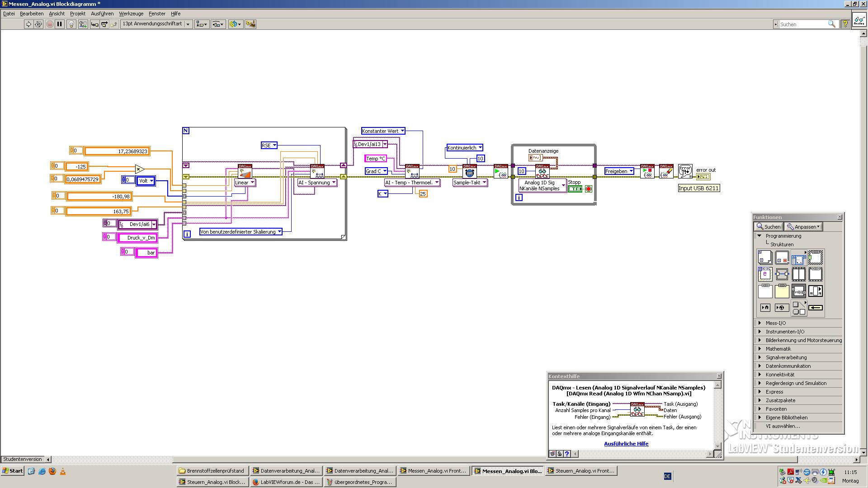Select the While Loop structure in palette
Image resolution: width=868 pixels, height=488 pixels.
[x=782, y=258]
